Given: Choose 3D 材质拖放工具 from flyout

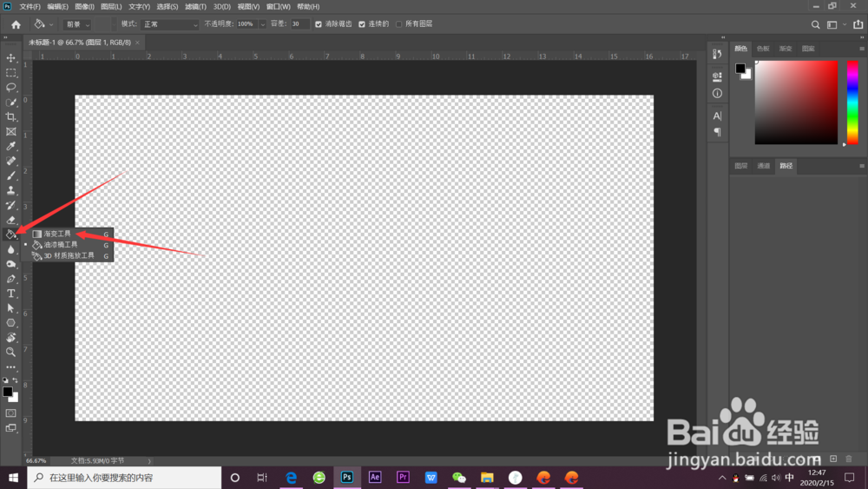Looking at the screenshot, I should click(x=67, y=256).
